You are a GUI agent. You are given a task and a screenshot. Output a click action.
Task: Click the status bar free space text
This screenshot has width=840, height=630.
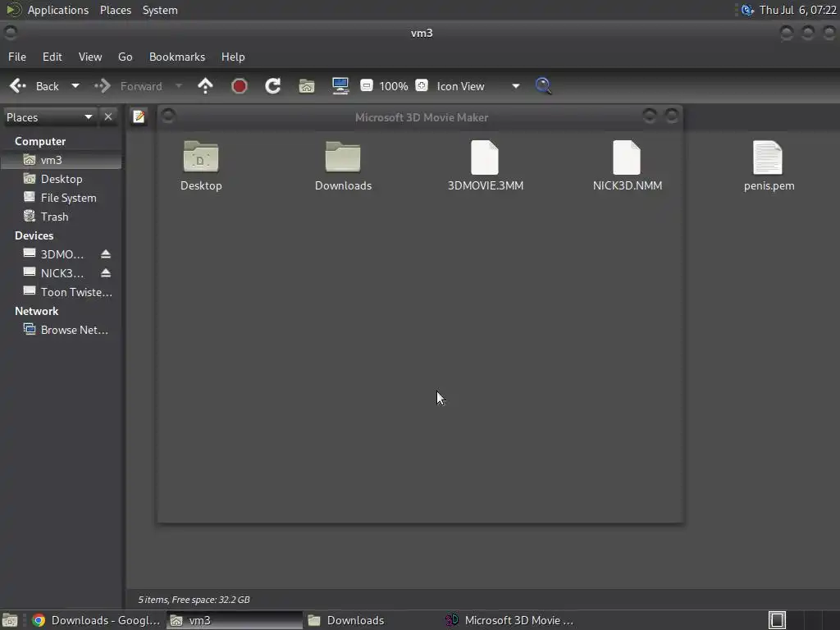[194, 600]
